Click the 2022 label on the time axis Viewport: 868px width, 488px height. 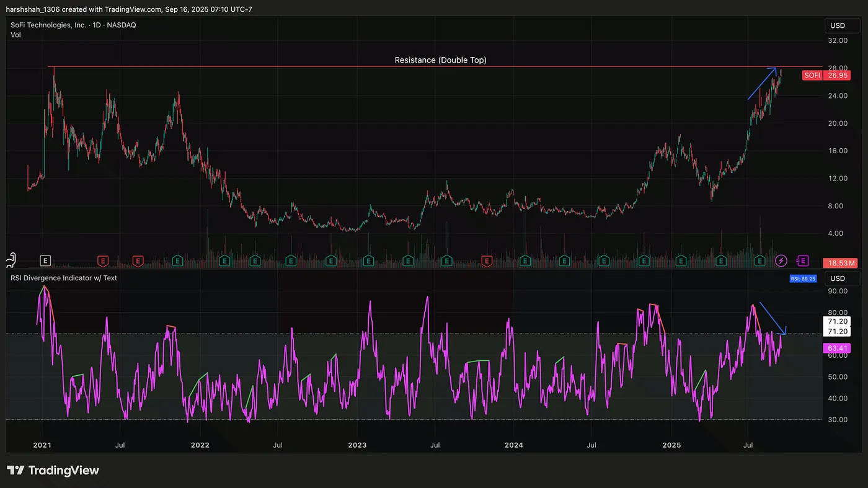pos(200,445)
